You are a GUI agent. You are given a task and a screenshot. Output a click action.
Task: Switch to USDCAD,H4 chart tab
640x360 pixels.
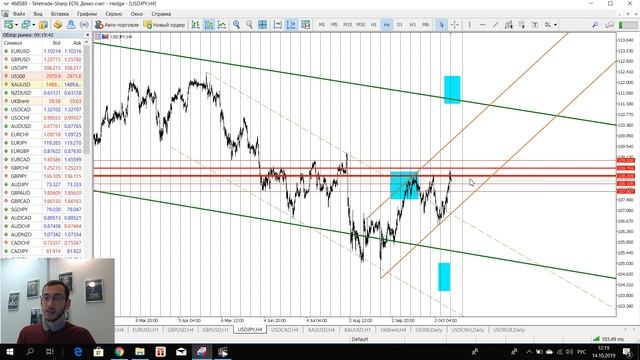coord(284,330)
